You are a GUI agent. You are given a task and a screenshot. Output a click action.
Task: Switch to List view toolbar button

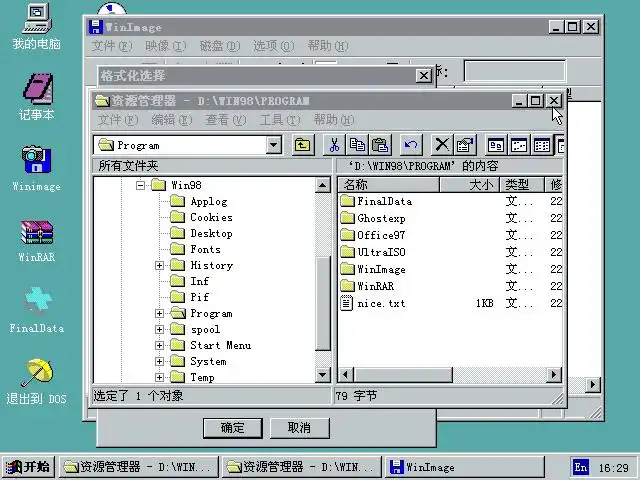542,145
